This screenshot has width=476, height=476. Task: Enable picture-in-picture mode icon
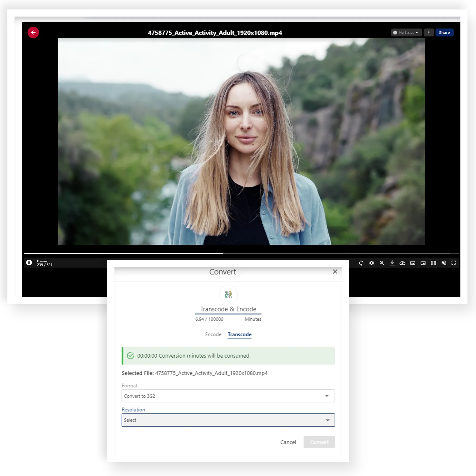tap(423, 263)
